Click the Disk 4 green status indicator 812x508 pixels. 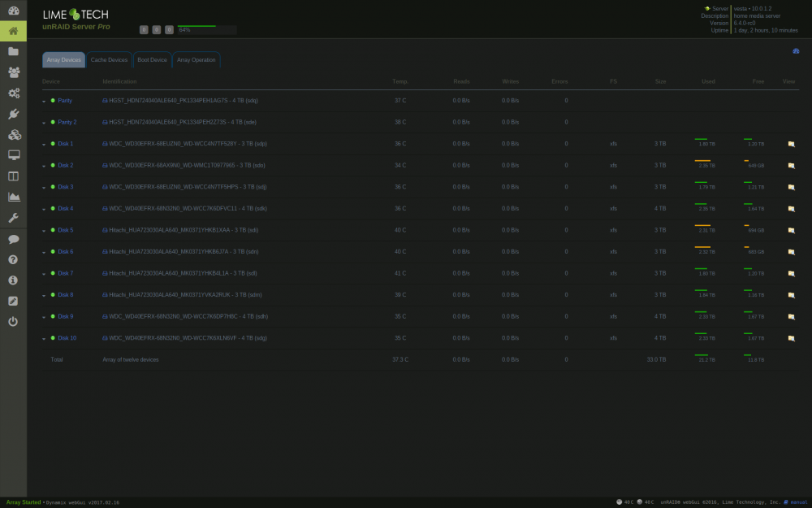tap(53, 208)
